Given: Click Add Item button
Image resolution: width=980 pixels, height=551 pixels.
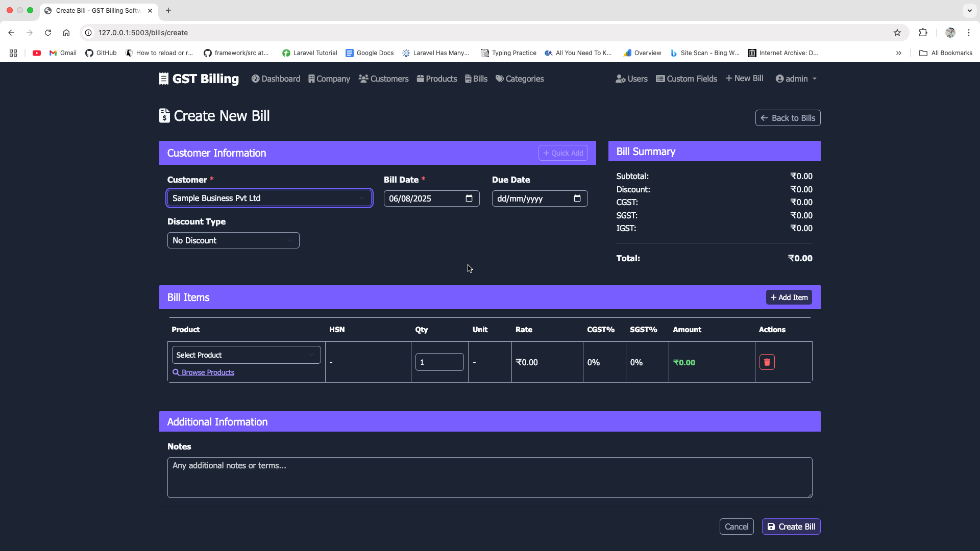Looking at the screenshot, I should click(789, 297).
